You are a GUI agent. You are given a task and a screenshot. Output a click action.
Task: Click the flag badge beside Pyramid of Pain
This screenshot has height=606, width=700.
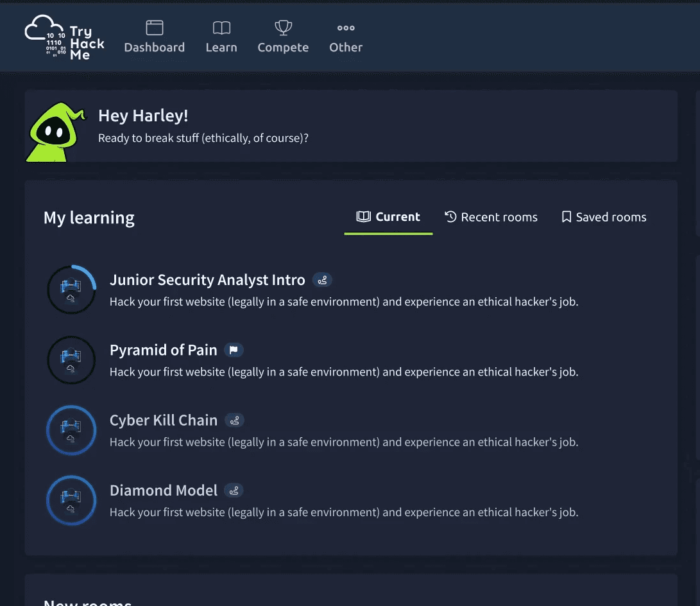pyautogui.click(x=234, y=350)
